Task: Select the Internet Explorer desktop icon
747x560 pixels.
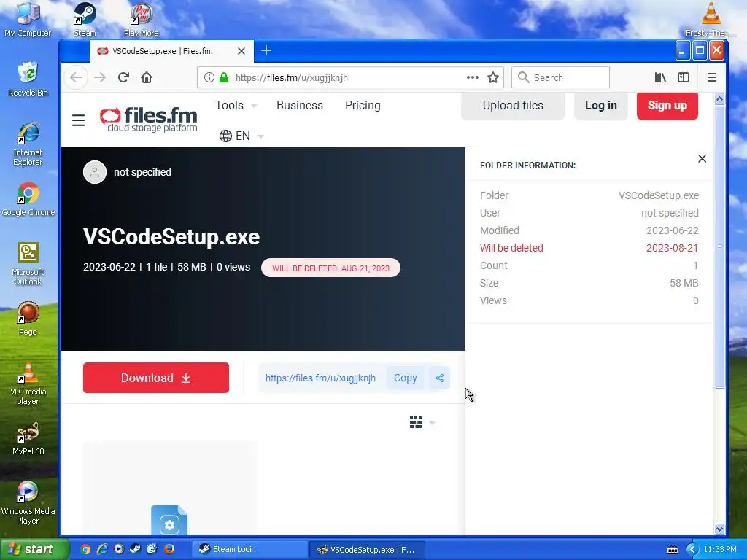Action: pyautogui.click(x=28, y=144)
